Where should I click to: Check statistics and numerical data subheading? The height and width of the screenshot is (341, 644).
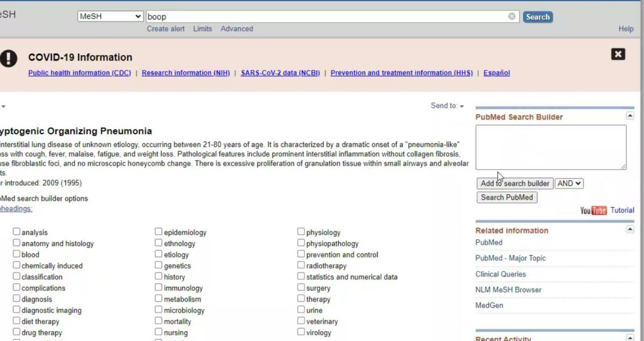(301, 276)
